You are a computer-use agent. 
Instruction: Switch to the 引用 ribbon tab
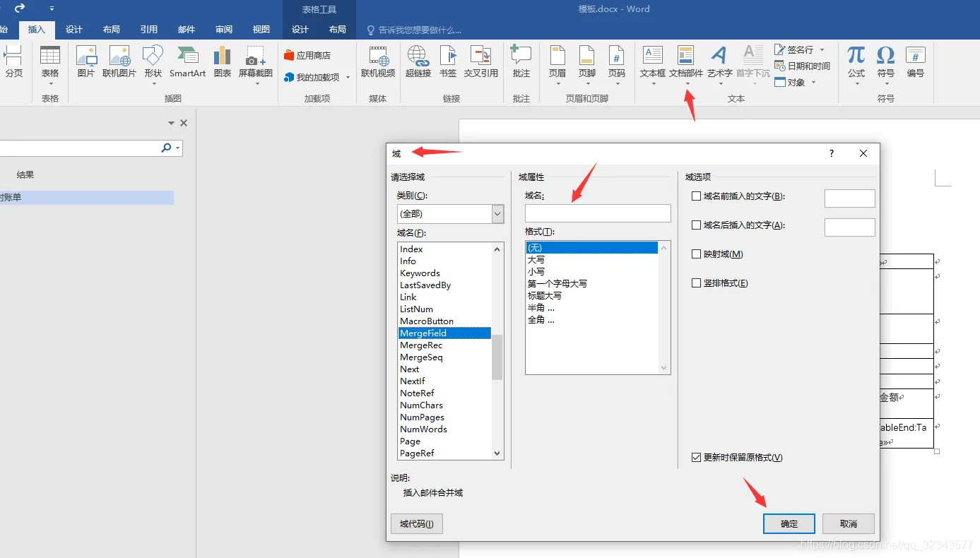coord(149,30)
